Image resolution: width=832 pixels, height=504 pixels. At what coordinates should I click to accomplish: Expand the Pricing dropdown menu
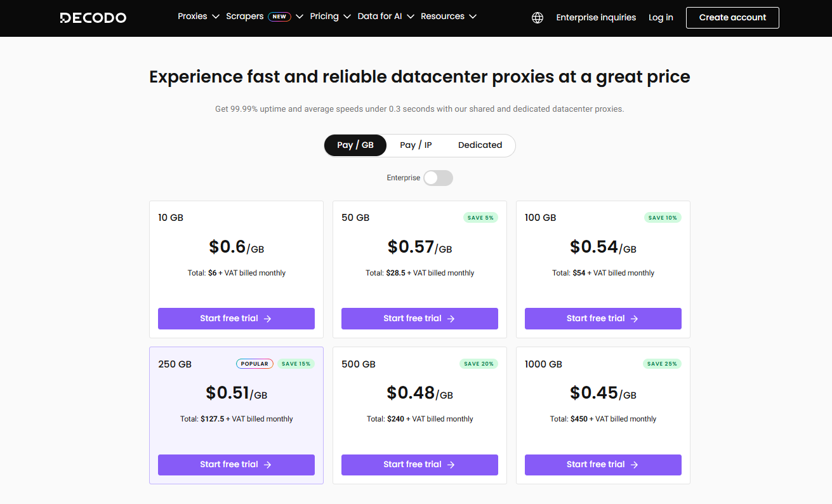pos(330,17)
